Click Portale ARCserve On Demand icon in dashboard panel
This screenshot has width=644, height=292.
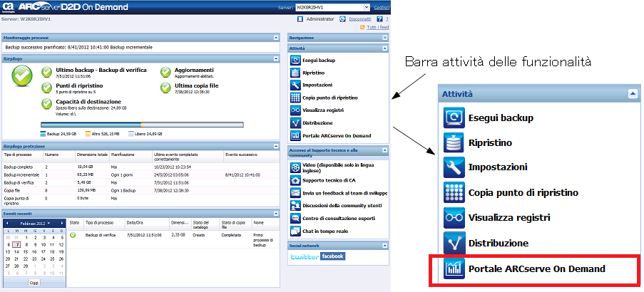(x=295, y=135)
